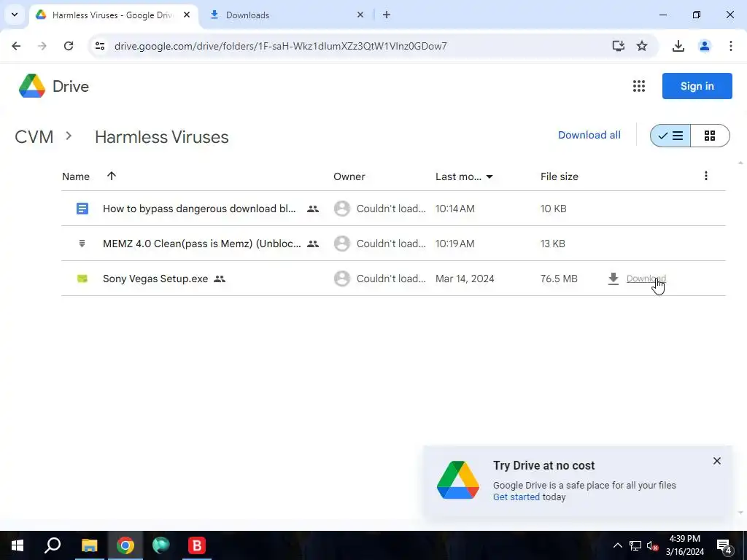Open Sony Vegas Setup.exe file

(155, 279)
